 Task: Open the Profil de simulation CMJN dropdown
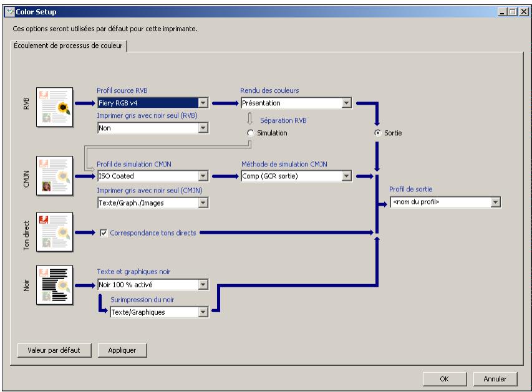[x=153, y=176]
